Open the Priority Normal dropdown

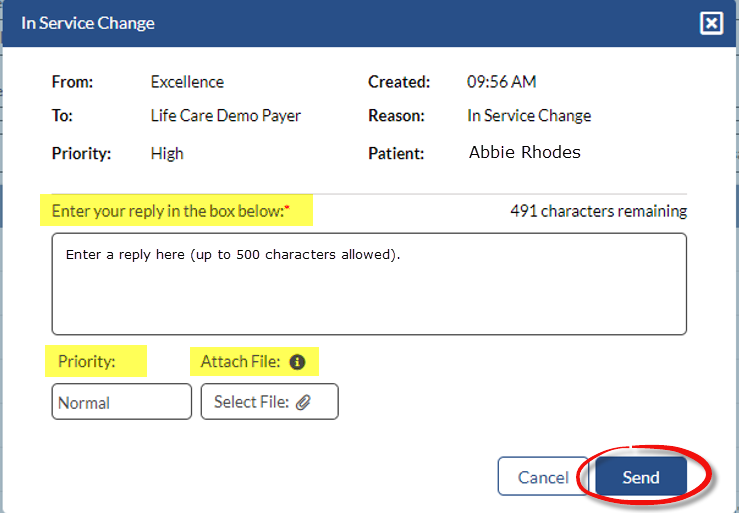click(121, 402)
